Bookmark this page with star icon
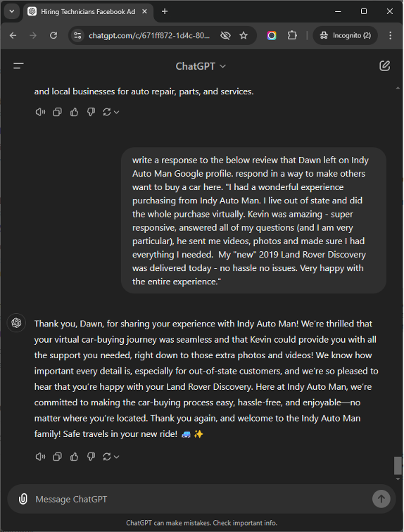 (244, 35)
